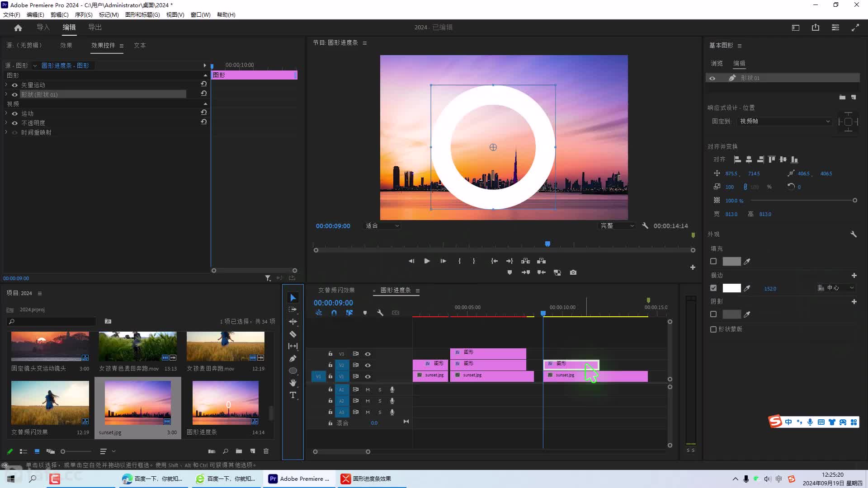The width and height of the screenshot is (868, 488).
Task: Click the 填充 fill color swatch
Action: coord(731,261)
